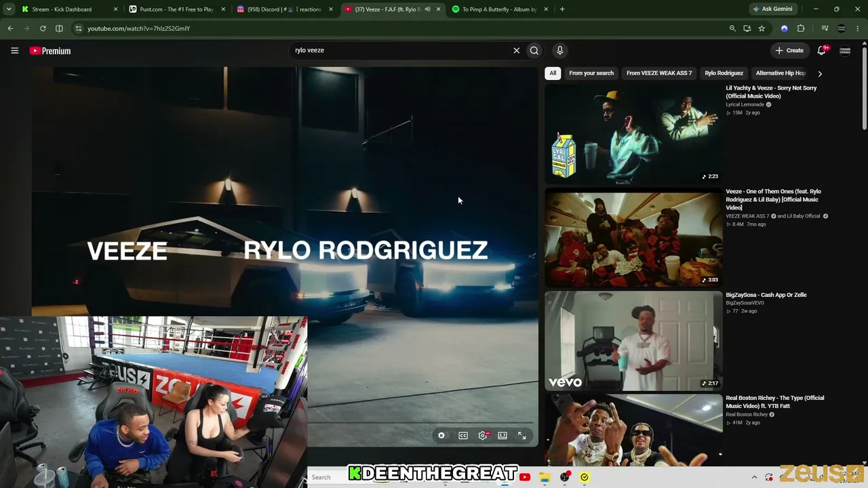Open the Extensions puzzle icon

(801, 28)
